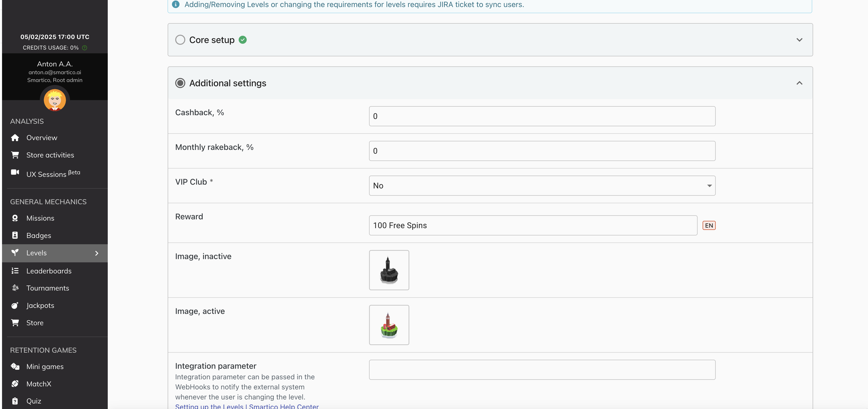Click the Integration parameter input field

coord(542,370)
